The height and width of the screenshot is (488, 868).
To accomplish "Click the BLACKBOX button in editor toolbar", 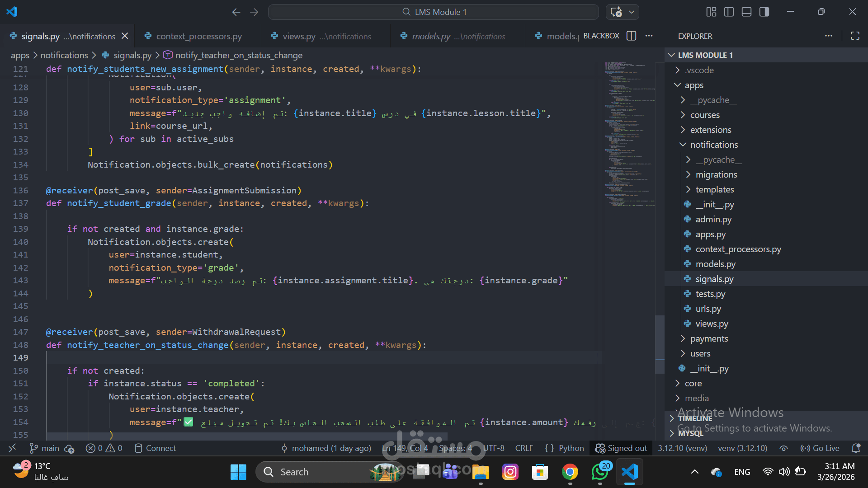I will pyautogui.click(x=601, y=36).
